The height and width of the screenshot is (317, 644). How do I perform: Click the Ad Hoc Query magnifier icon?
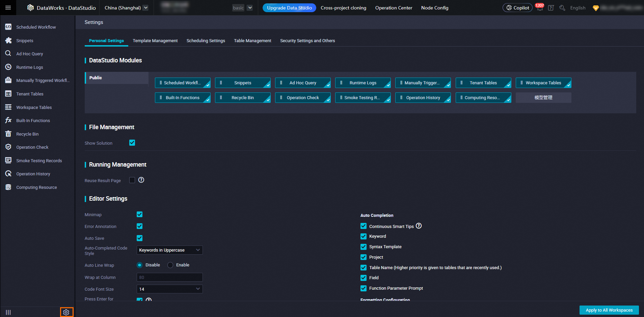coord(8,53)
